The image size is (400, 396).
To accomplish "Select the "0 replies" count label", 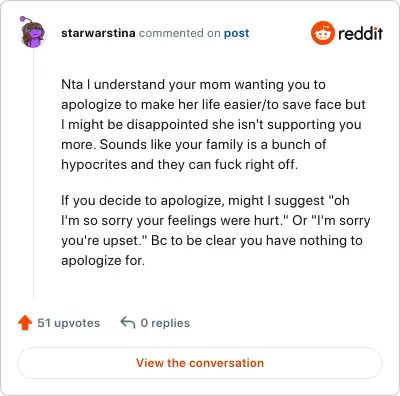I will click(165, 323).
